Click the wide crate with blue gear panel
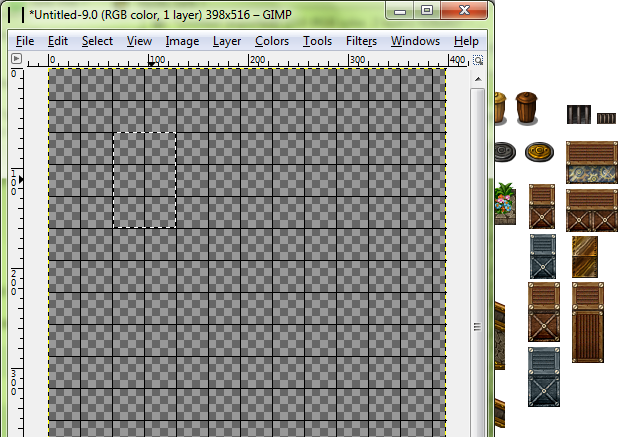Screen dimensions: 626x437 [592, 162]
